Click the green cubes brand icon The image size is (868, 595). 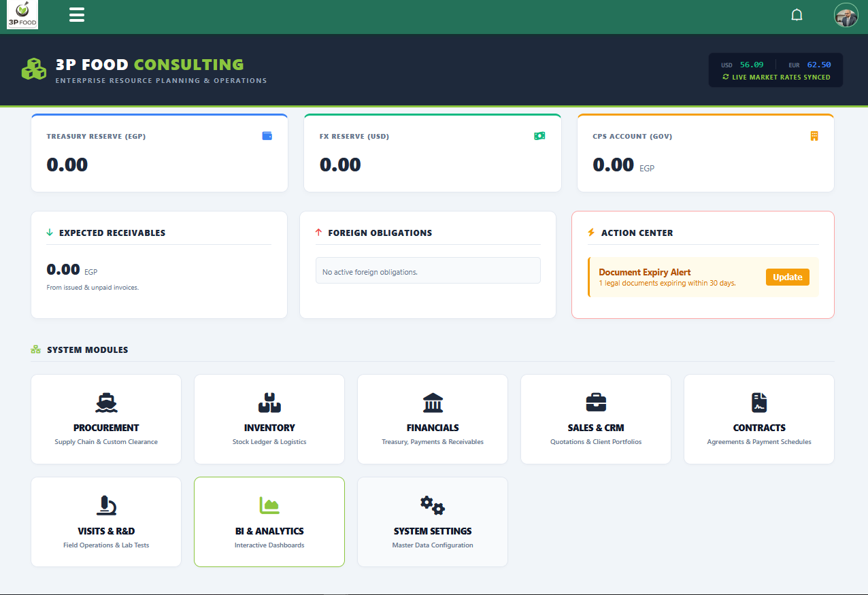[x=33, y=69]
